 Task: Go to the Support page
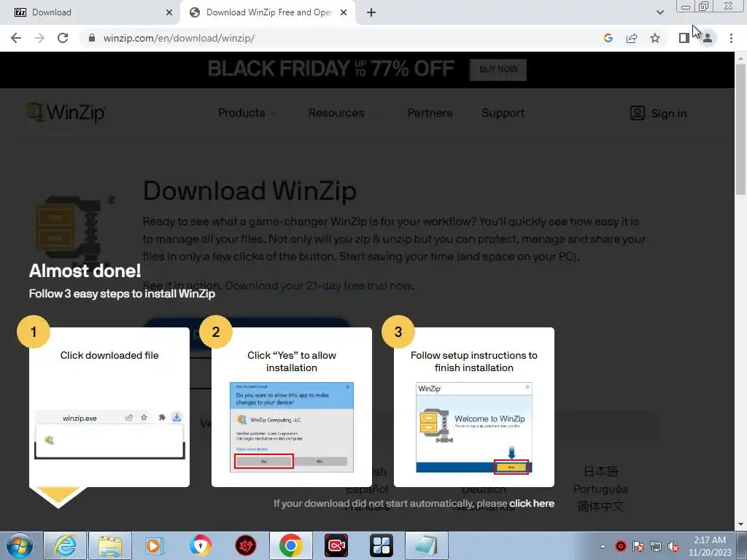[503, 113]
